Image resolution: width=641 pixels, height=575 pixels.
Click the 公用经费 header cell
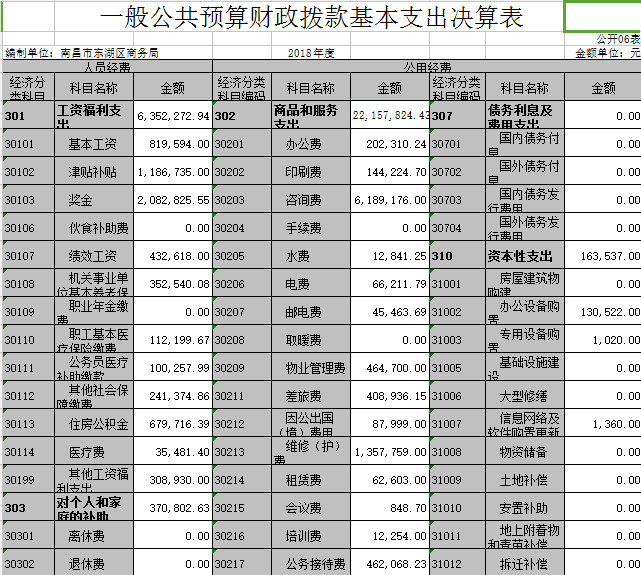click(428, 67)
